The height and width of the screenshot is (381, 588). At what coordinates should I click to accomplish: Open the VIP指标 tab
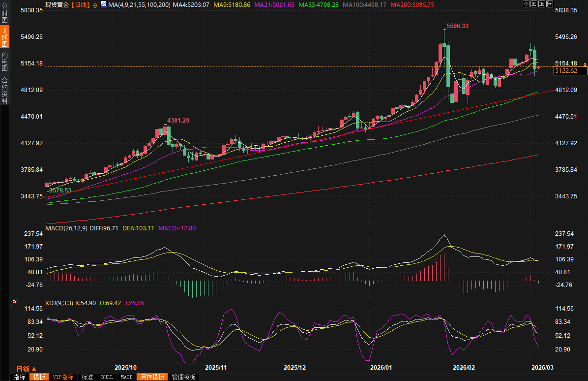[63, 377]
